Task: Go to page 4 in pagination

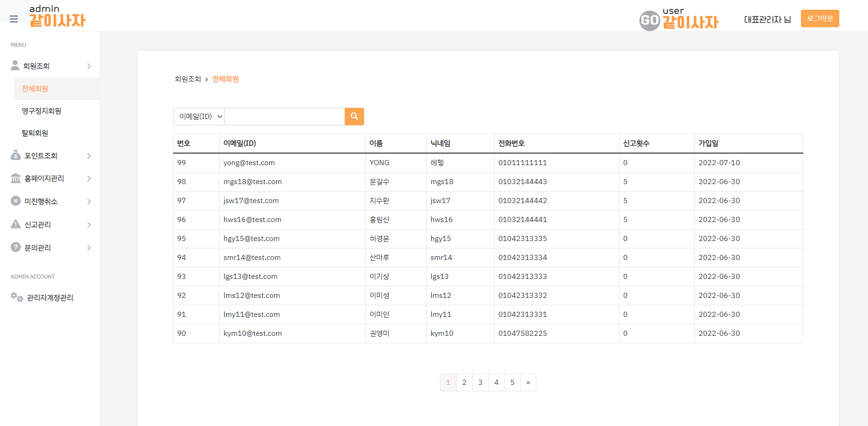Action: pos(496,383)
